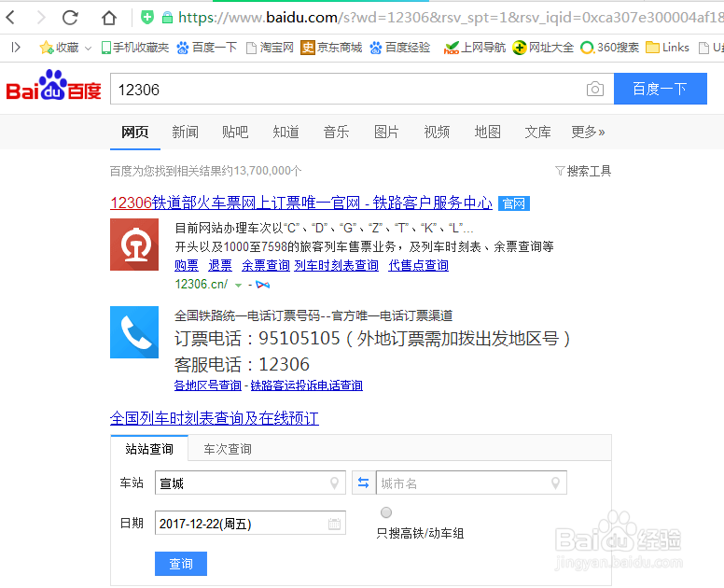Open 上网导航 bookmark
The image size is (724, 588).
[474, 47]
